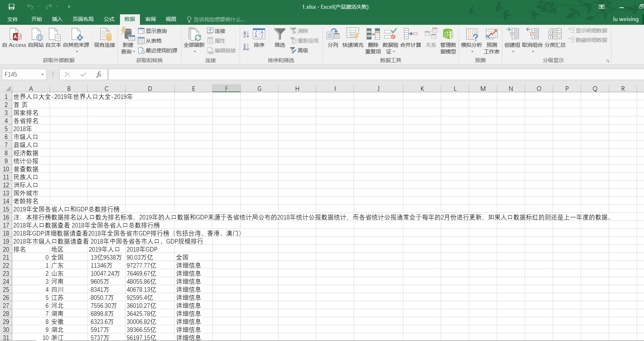Click user account name lu weixing
644x341 pixels.
click(x=626, y=19)
